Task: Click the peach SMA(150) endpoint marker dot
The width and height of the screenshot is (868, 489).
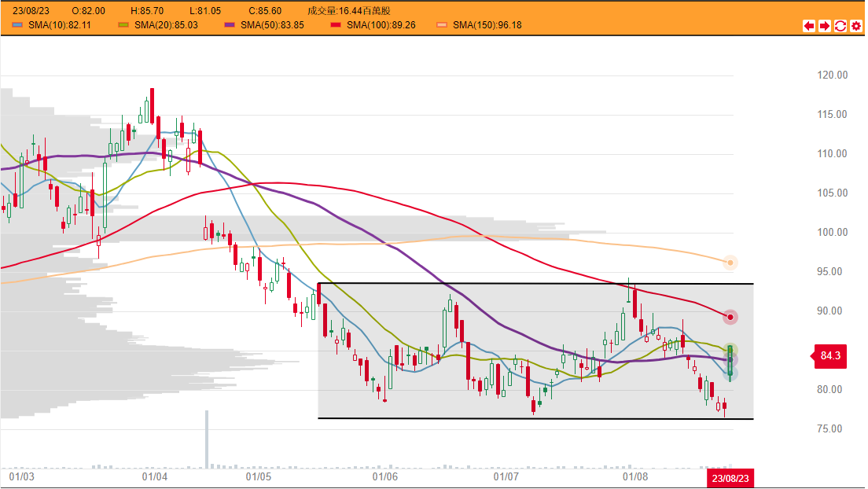Action: tap(730, 263)
